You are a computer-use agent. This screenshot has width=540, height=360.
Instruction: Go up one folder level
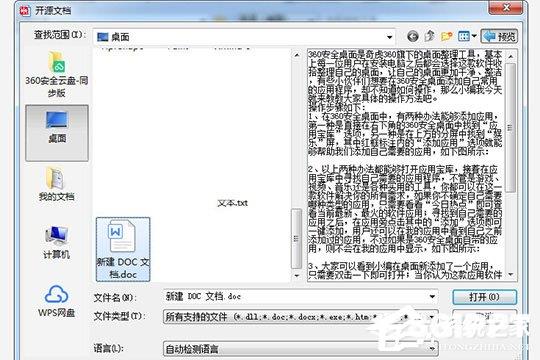coord(429,36)
